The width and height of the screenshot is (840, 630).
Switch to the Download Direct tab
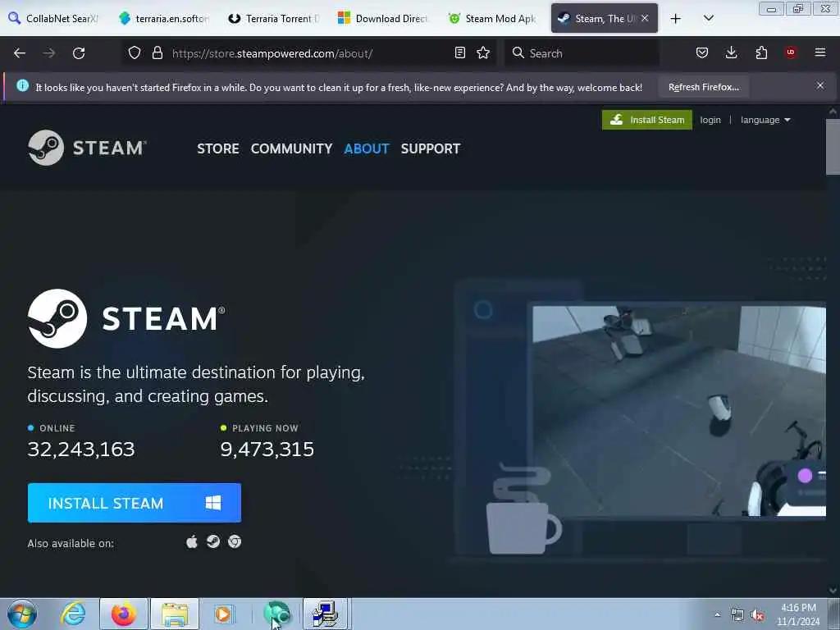coord(384,19)
